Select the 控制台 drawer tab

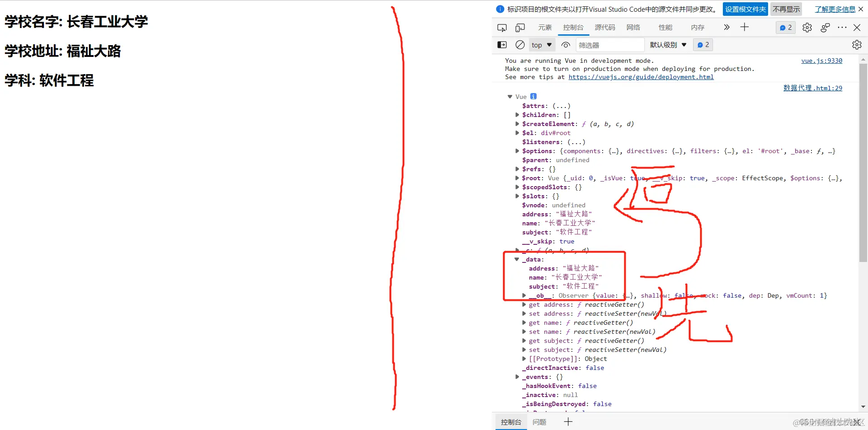tap(511, 422)
